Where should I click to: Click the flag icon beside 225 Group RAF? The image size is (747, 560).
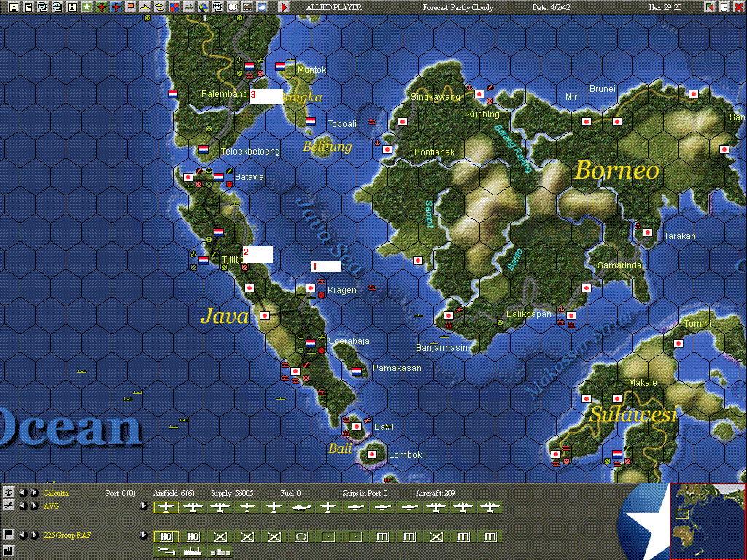tap(8, 534)
